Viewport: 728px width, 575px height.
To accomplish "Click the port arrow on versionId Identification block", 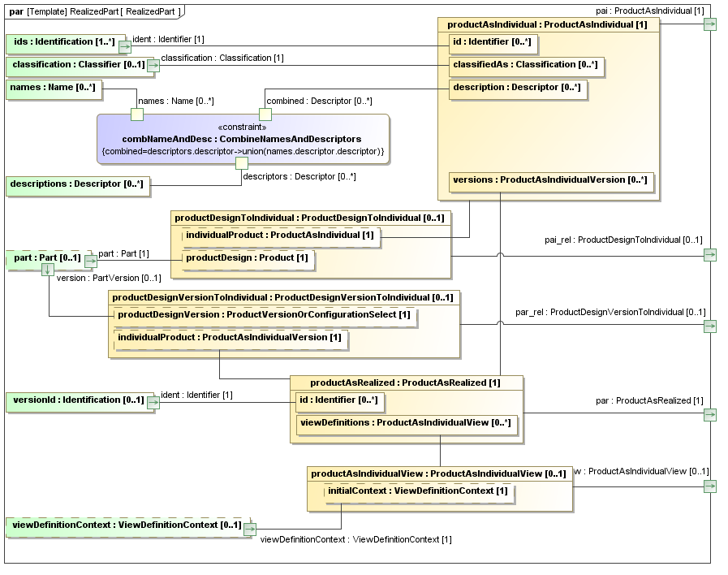I will 153,402.
